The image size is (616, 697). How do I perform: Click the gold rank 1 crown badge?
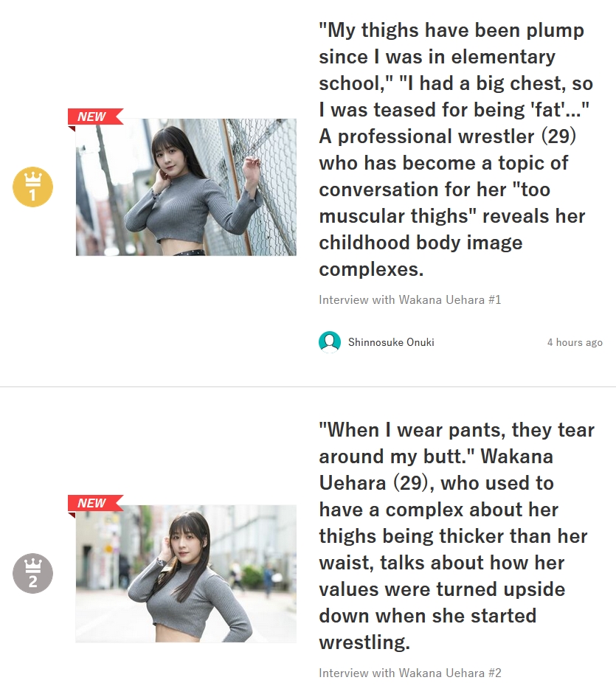click(x=32, y=187)
